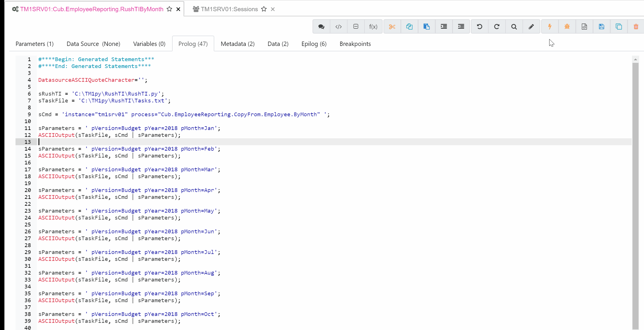Screen dimensions: 644x330
Task: Toggle favorite star on RushTIByMonth tab
Action: (169, 9)
